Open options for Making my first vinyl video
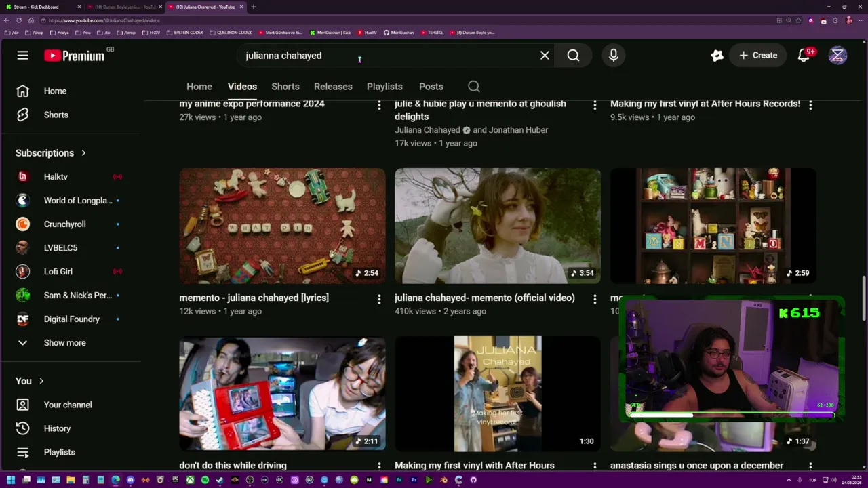Image resolution: width=868 pixels, height=488 pixels. pos(810,105)
